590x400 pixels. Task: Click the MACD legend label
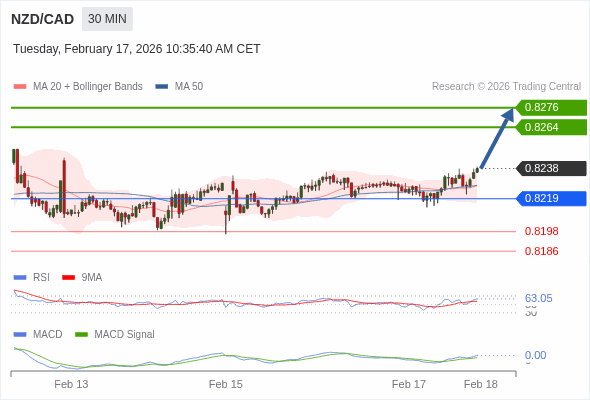(48, 335)
